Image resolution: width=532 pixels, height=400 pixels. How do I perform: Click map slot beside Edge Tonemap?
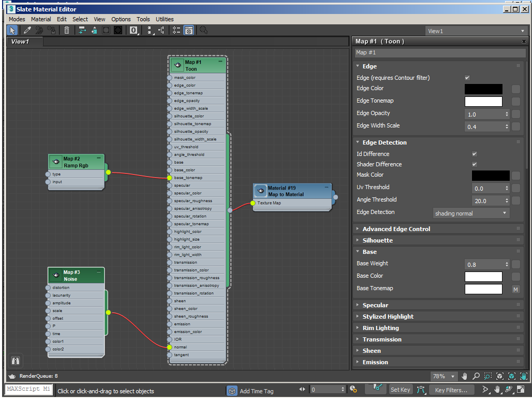[x=516, y=102]
